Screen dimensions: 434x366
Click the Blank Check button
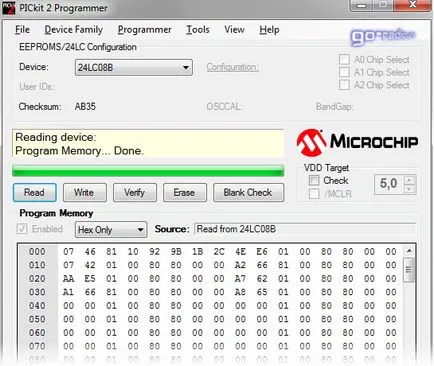(248, 192)
